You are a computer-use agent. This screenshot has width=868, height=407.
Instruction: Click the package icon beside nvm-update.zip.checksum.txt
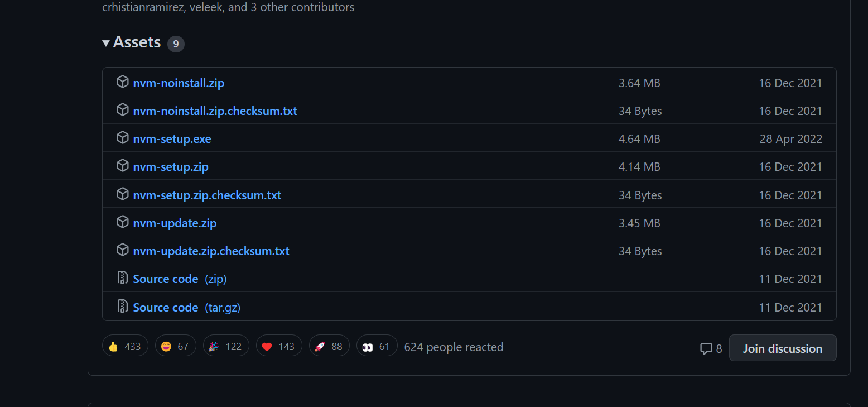pos(123,250)
